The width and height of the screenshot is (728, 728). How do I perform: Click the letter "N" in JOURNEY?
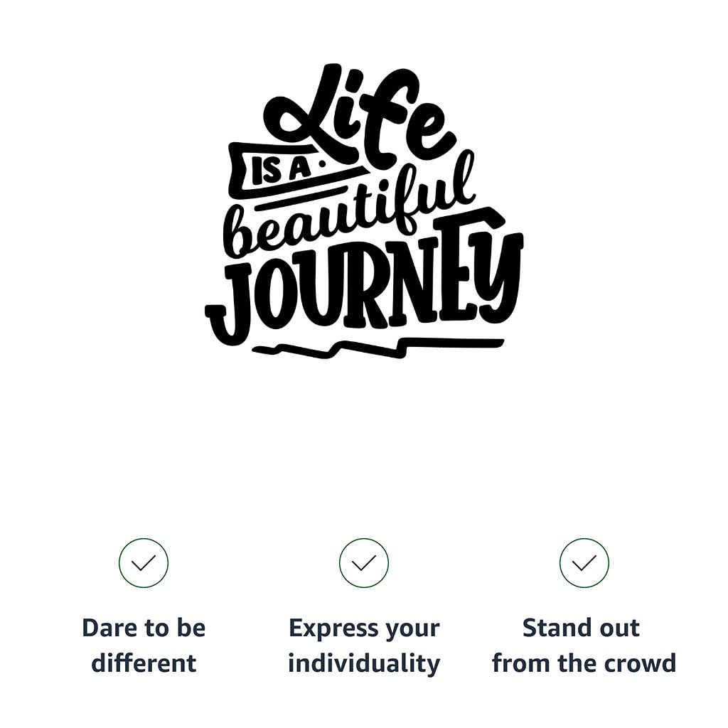(419, 284)
